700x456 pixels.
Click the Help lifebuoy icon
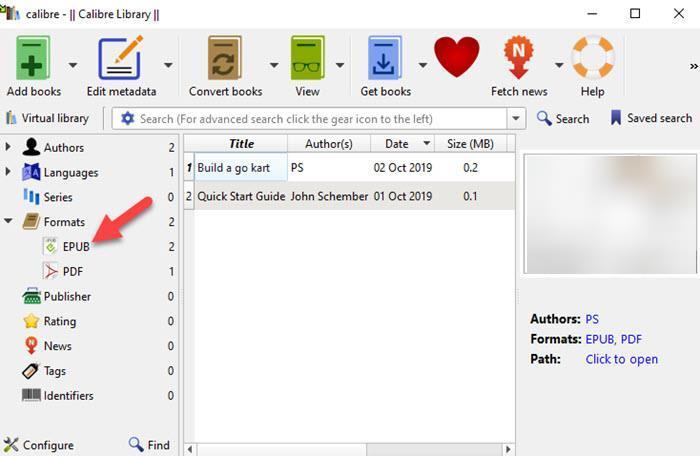593,57
